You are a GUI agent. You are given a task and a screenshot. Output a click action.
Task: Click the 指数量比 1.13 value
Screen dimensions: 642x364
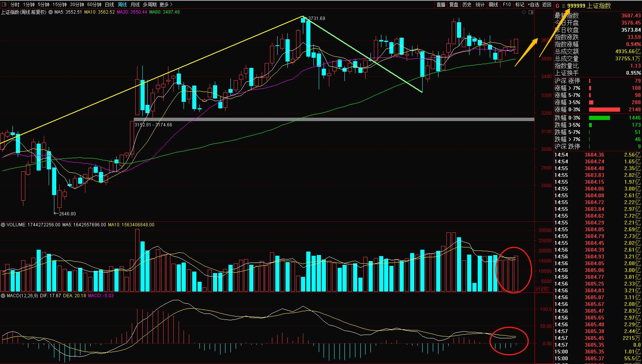coord(635,66)
